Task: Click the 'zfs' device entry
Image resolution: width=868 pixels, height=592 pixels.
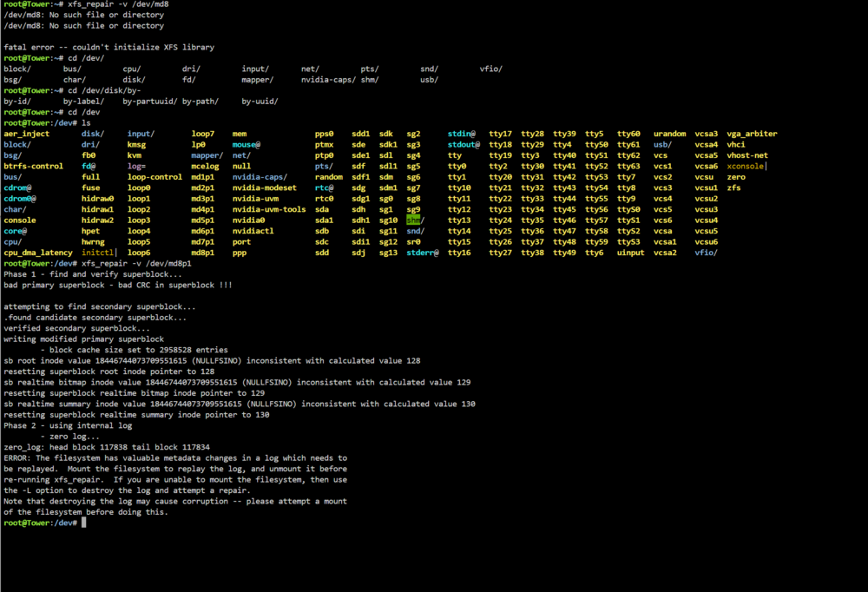Action: coord(733,187)
